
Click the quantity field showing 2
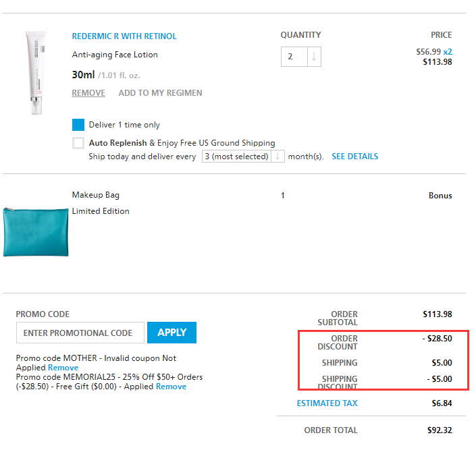tap(294, 57)
